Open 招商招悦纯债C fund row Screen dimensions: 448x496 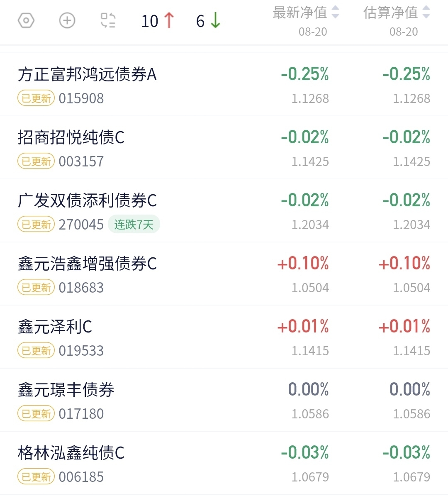224,148
